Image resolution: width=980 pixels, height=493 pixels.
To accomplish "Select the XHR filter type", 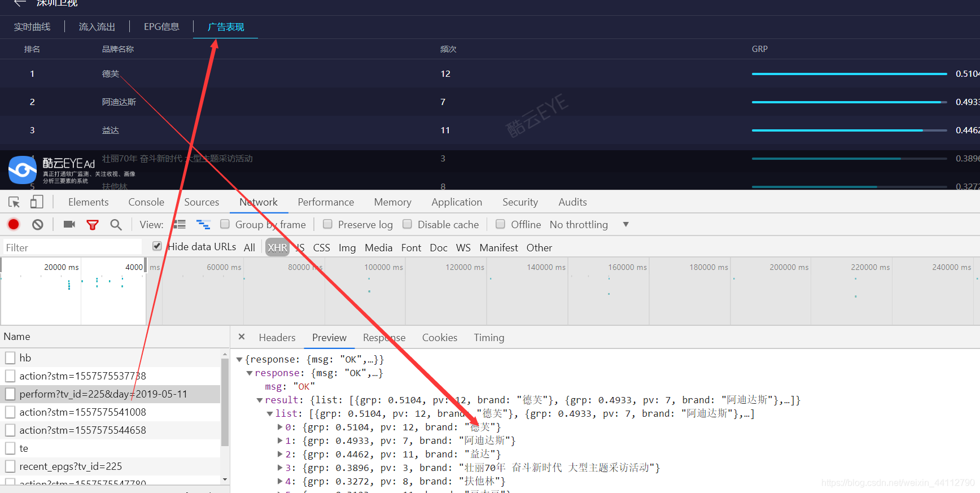I will pos(277,247).
